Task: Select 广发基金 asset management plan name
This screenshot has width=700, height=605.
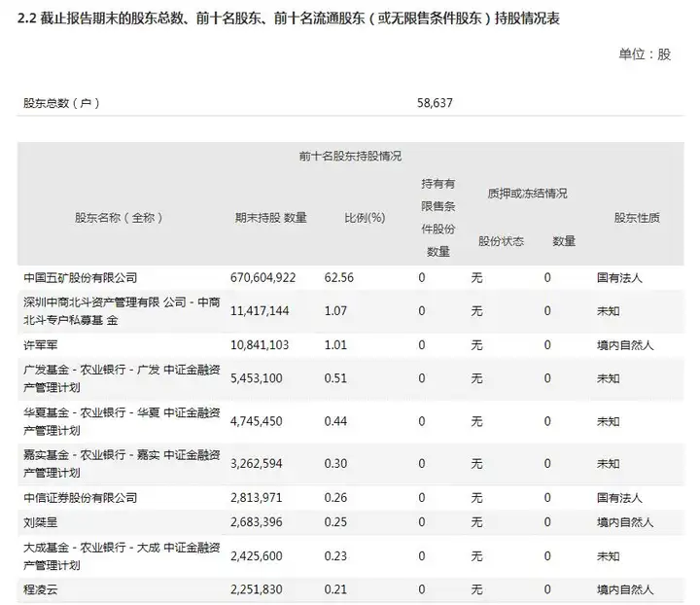Action: tap(122, 378)
